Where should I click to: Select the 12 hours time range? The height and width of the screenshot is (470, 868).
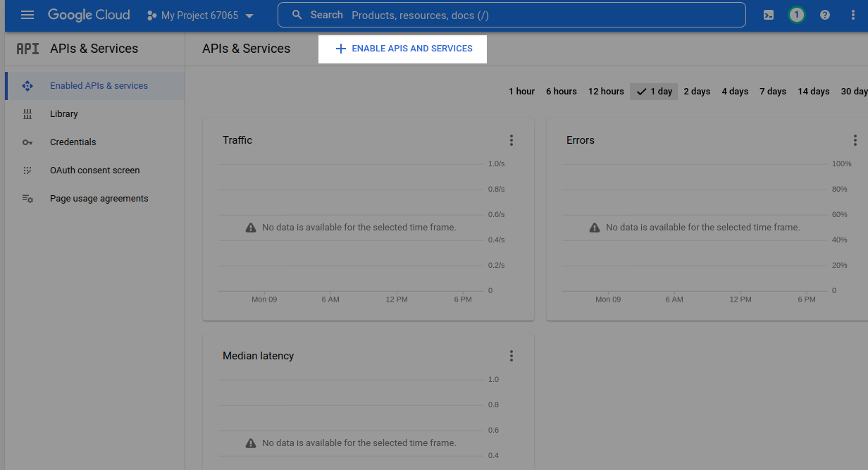click(606, 92)
